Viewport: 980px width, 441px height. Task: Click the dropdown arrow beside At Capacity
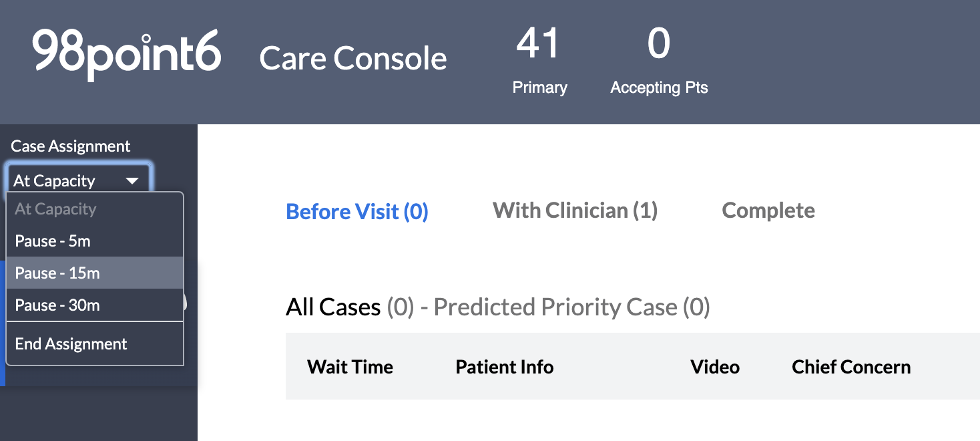132,181
